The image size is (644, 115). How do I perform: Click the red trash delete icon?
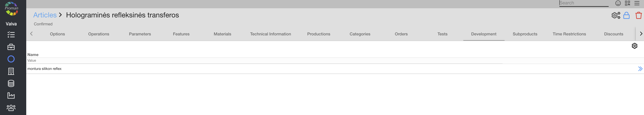click(639, 15)
